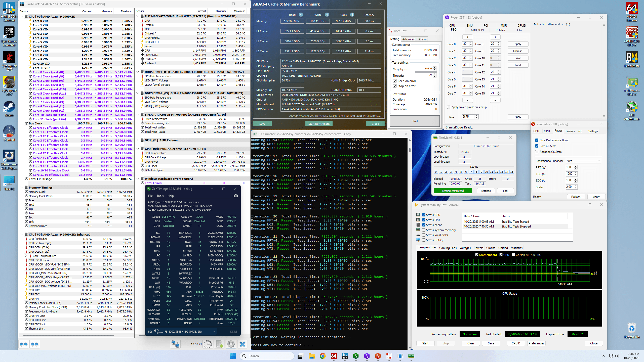The height and width of the screenshot is (362, 644).
Task: Click the info icon next to Read scores
Action: [301, 15]
